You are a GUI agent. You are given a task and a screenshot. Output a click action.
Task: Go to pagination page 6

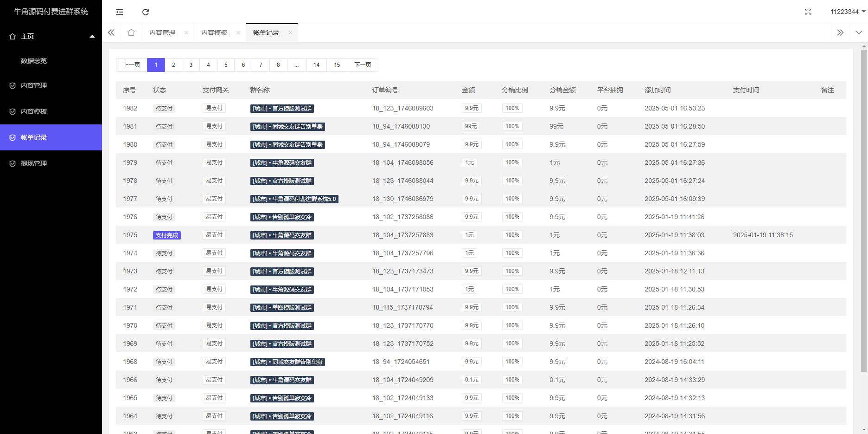(243, 65)
